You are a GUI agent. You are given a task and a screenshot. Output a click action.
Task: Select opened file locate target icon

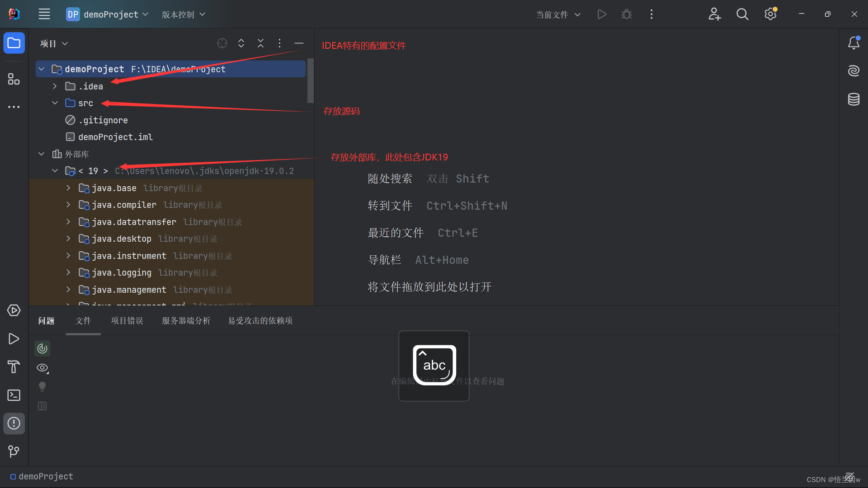222,43
